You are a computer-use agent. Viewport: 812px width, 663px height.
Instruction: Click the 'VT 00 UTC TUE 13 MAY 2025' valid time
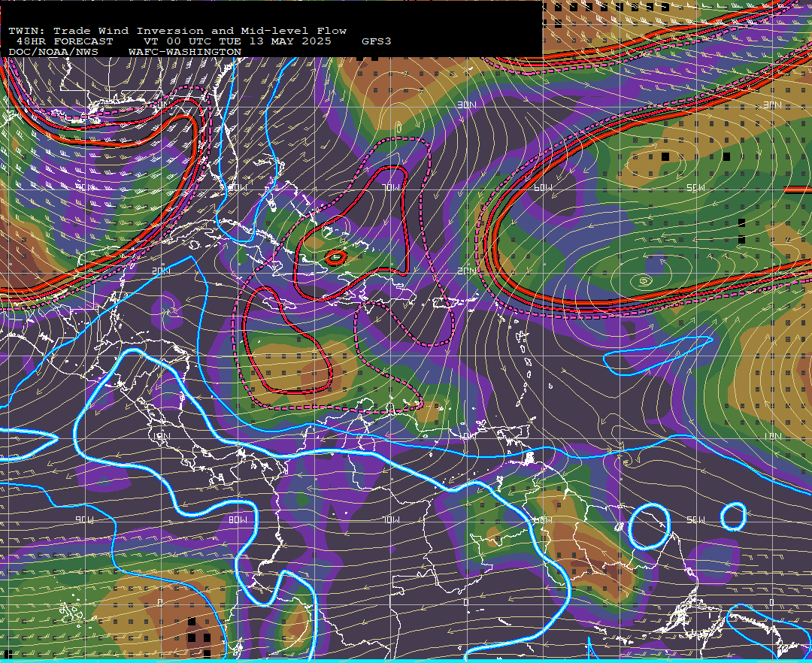[238, 41]
